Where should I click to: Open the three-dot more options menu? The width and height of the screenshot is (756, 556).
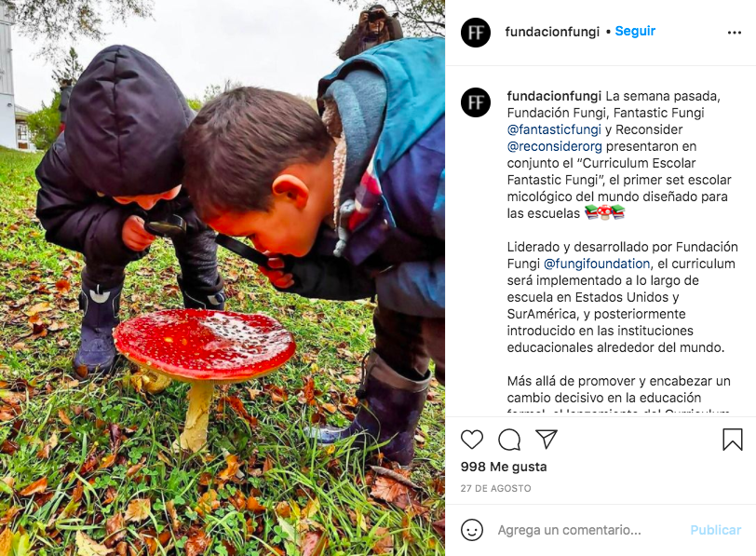[x=735, y=33]
